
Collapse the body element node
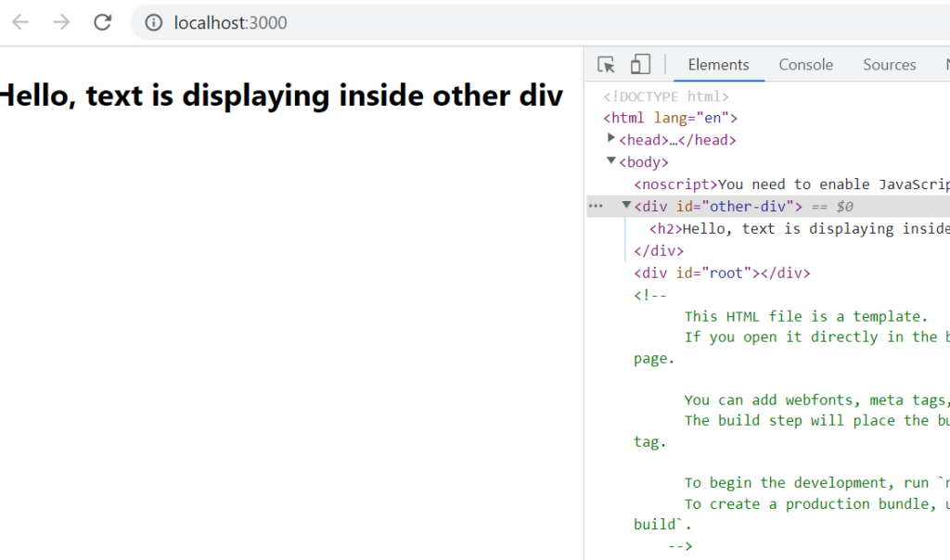[x=611, y=160]
